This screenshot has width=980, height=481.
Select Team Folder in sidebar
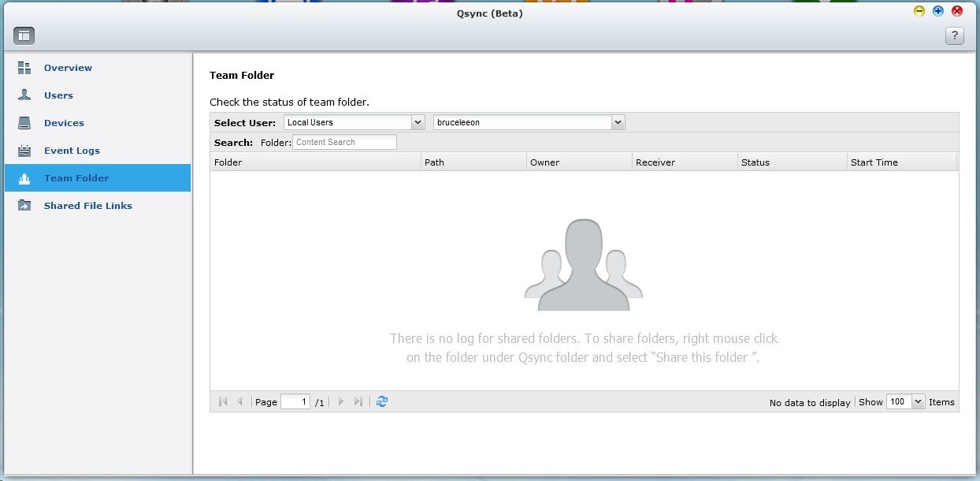(98, 178)
